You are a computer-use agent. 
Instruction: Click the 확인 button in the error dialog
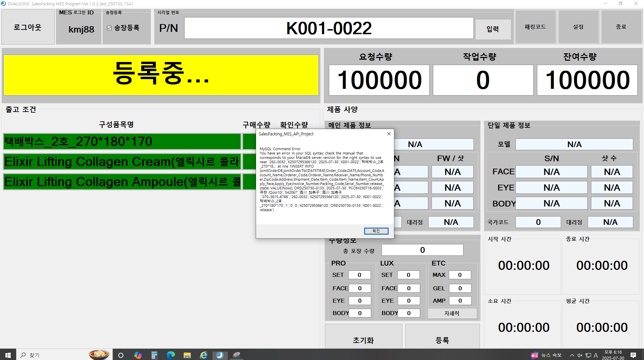click(376, 231)
